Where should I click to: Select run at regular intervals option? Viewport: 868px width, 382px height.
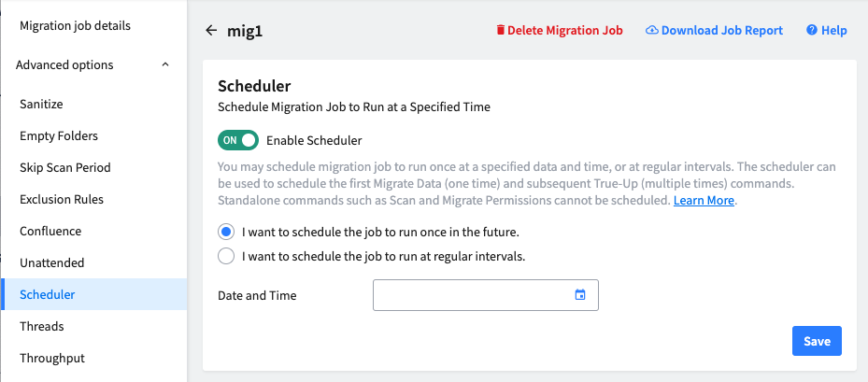pyautogui.click(x=226, y=257)
